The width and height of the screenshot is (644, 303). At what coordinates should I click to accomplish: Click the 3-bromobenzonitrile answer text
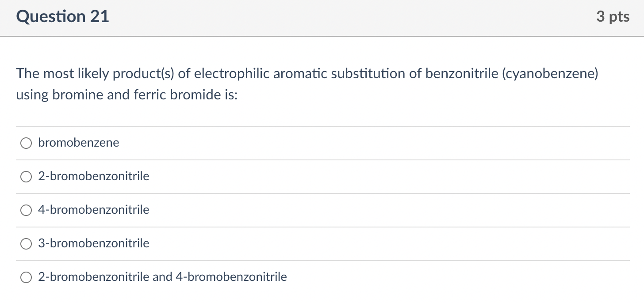(x=94, y=243)
